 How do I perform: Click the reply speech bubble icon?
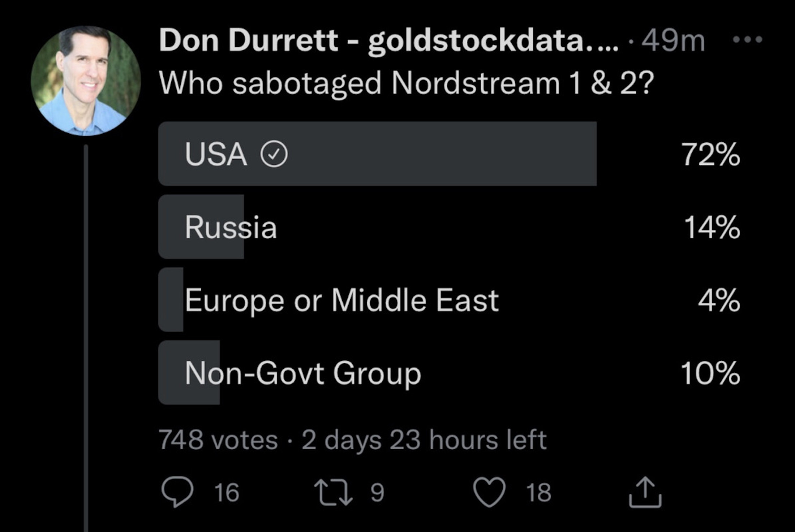coord(177,492)
